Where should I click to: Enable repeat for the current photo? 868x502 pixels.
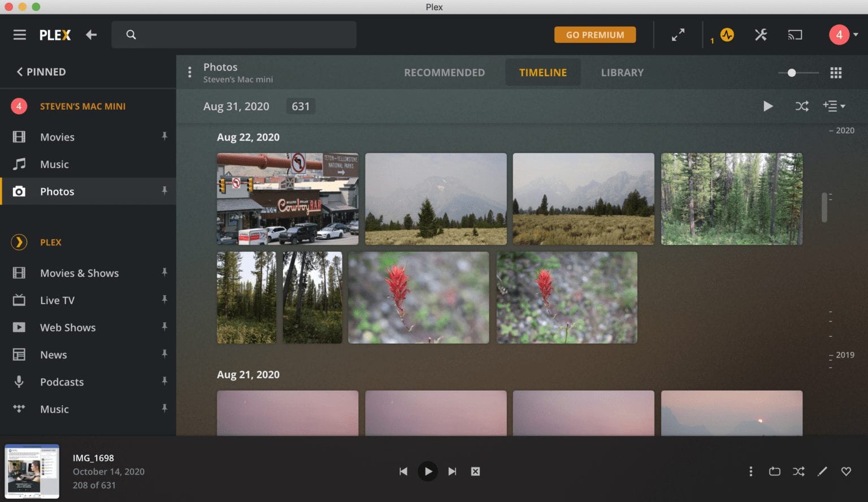point(774,471)
